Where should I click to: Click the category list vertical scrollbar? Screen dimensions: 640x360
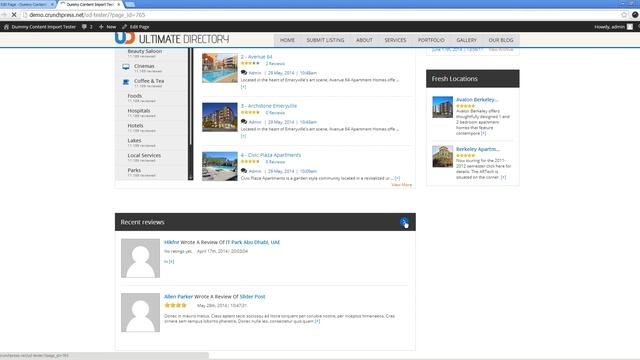point(190,113)
